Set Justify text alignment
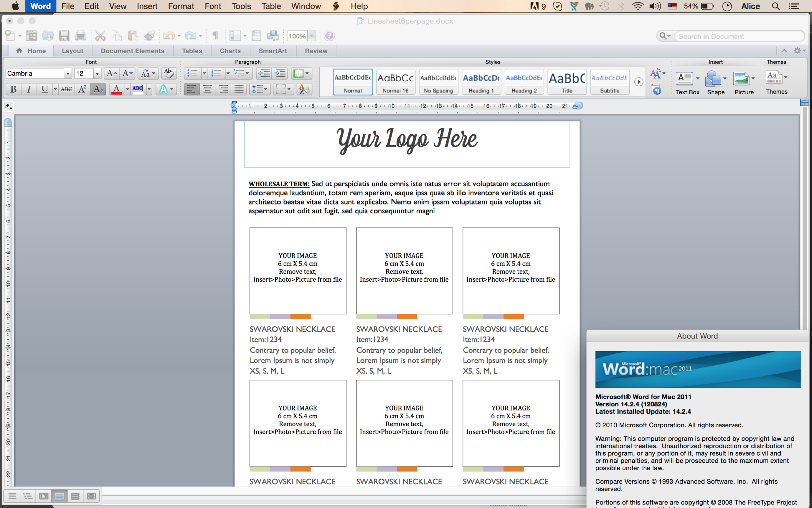This screenshot has height=508, width=812. [x=239, y=89]
